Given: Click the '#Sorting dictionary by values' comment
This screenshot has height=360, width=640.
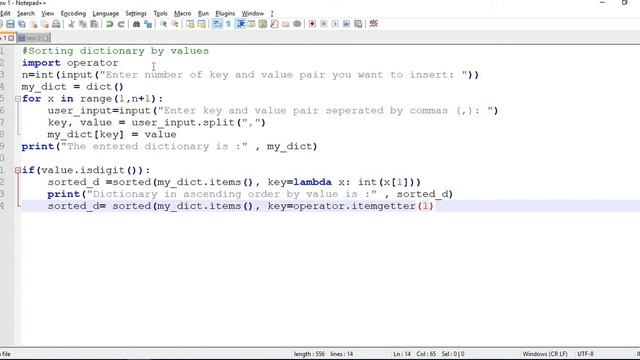Looking at the screenshot, I should pyautogui.click(x=116, y=51).
